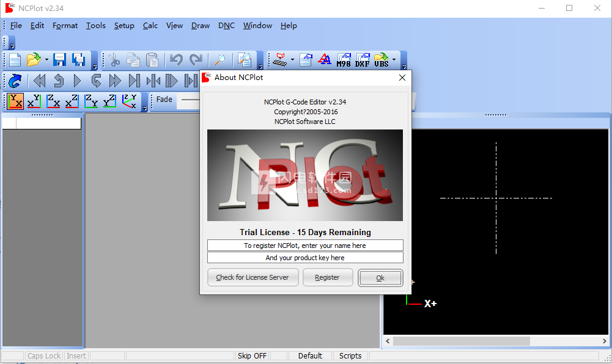Click the red and blue AA icon

point(325,60)
